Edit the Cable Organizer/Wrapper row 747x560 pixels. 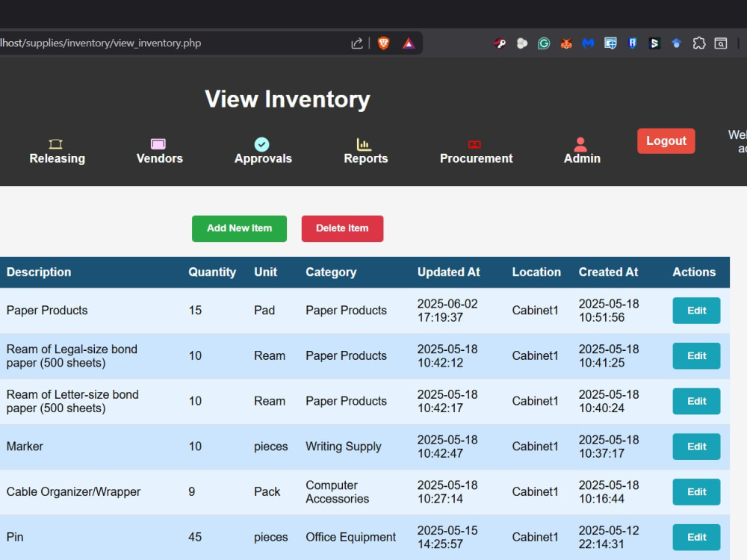696,492
